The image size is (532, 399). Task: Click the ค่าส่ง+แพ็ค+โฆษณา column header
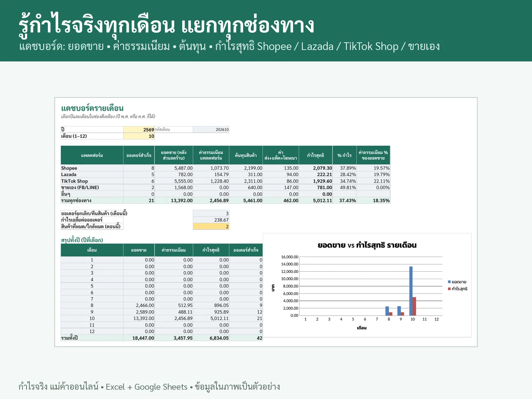281,155
